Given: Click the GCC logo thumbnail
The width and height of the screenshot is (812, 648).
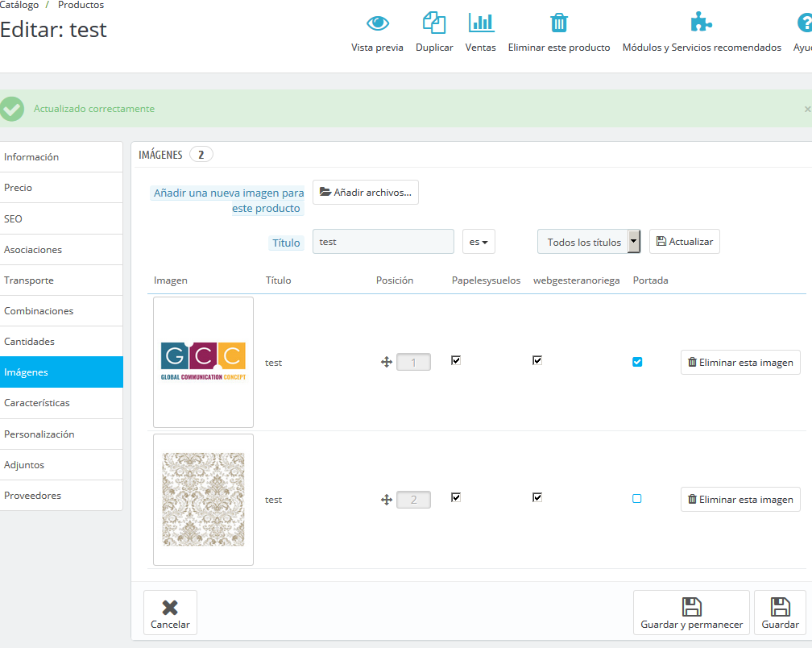Looking at the screenshot, I should pyautogui.click(x=204, y=362).
